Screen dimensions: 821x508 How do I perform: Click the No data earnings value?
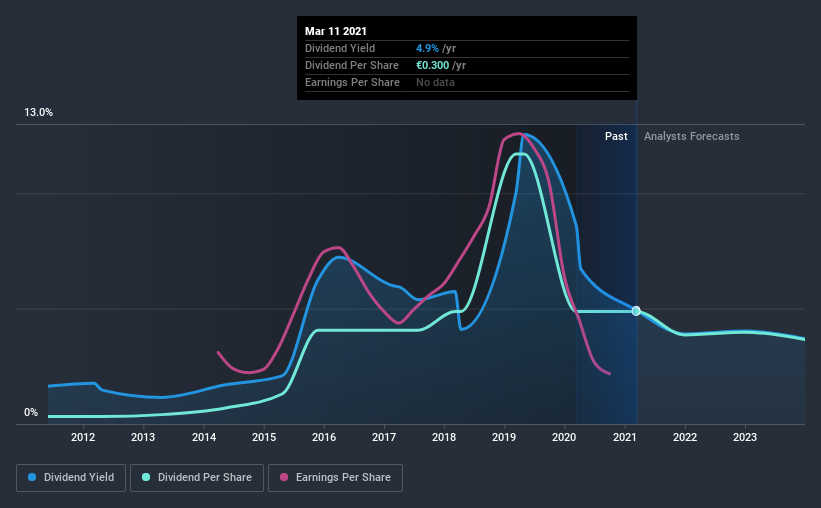(x=435, y=82)
